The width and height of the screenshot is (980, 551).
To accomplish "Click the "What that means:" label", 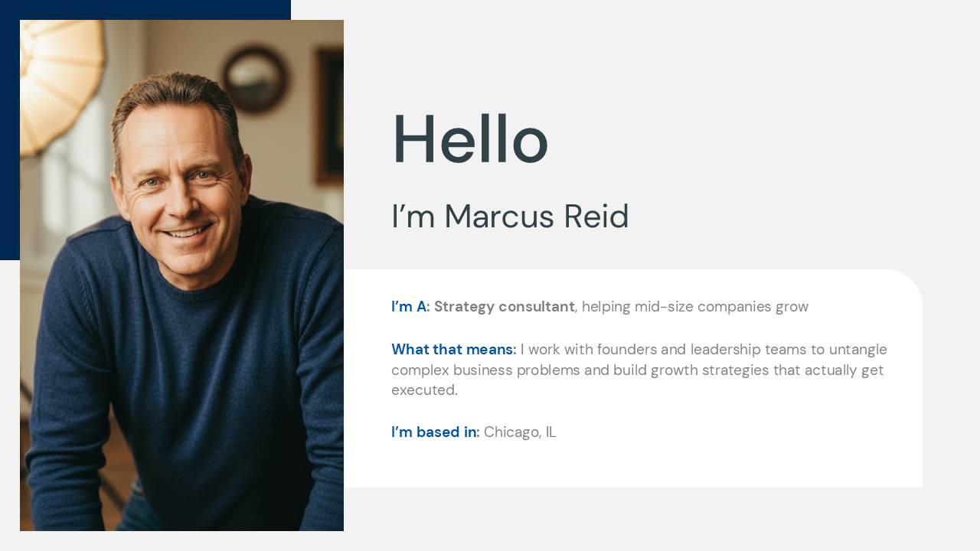I will point(453,350).
